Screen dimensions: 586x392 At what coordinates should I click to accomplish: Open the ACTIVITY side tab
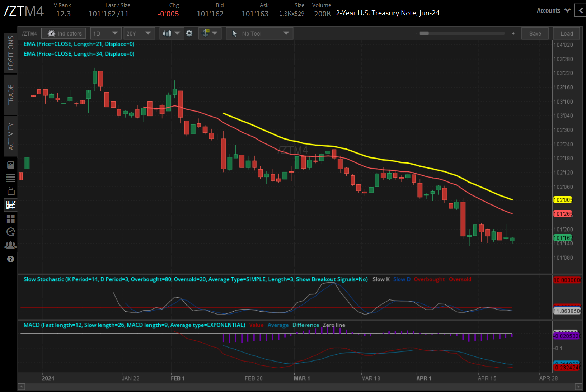pos(11,136)
